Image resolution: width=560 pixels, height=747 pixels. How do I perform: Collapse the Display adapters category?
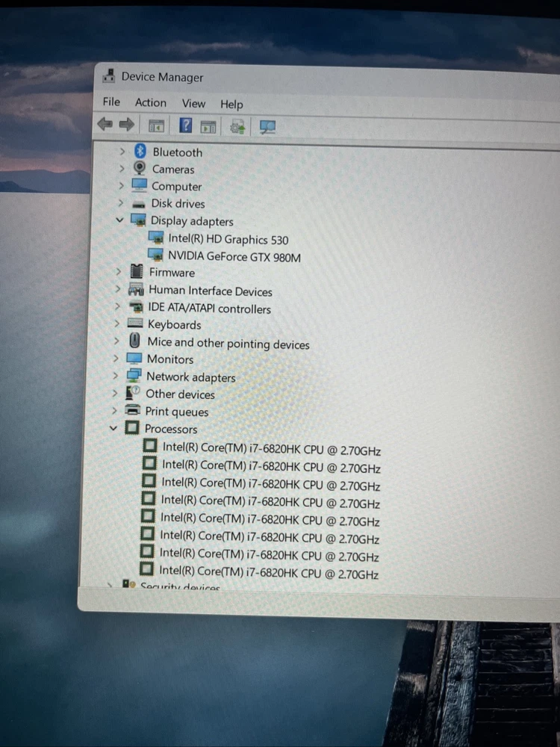click(x=119, y=221)
